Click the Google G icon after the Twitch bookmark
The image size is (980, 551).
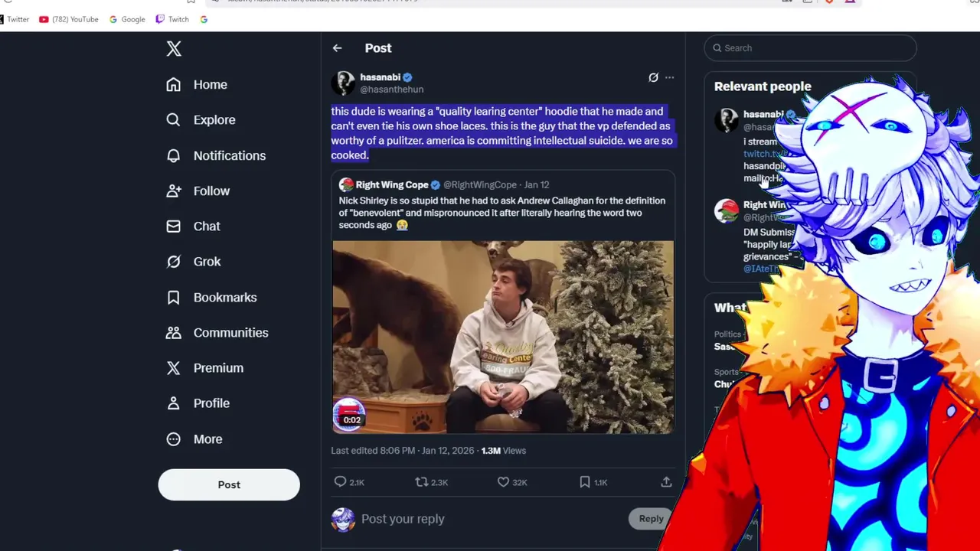[204, 19]
